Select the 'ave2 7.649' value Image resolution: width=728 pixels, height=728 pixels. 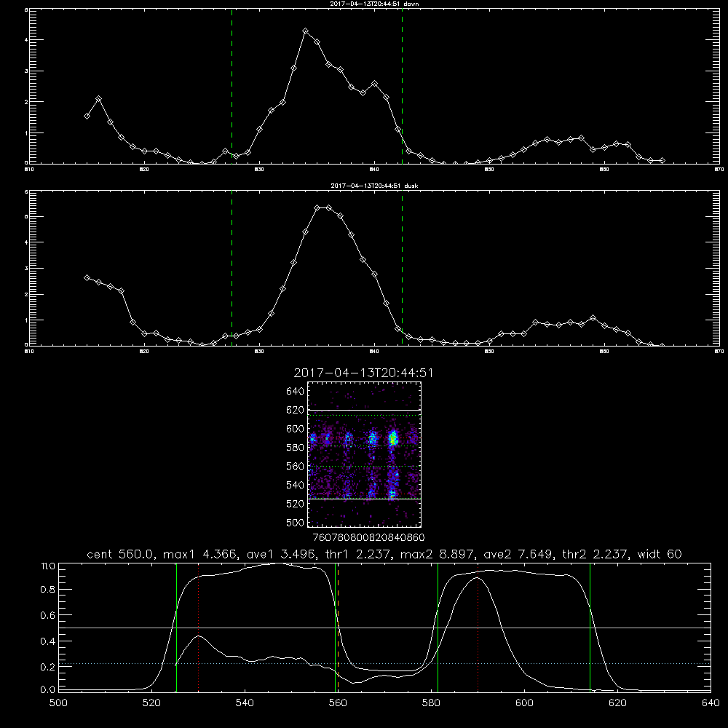tap(518, 554)
